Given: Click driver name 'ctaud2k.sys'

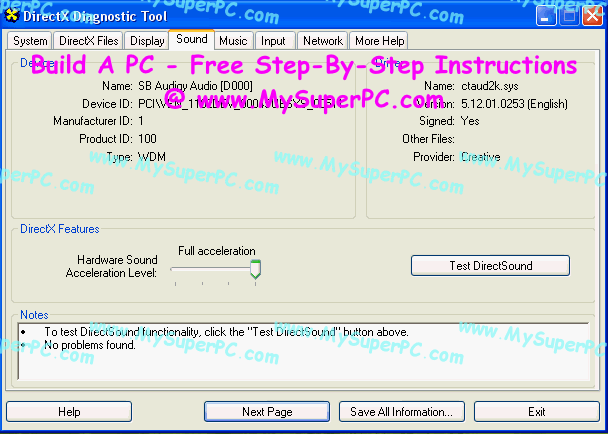Looking at the screenshot, I should (x=490, y=86).
